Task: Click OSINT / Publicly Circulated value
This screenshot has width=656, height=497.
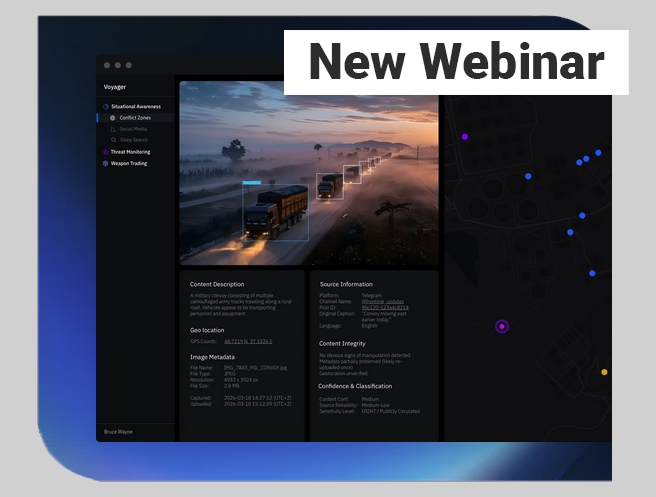Action: (x=390, y=412)
